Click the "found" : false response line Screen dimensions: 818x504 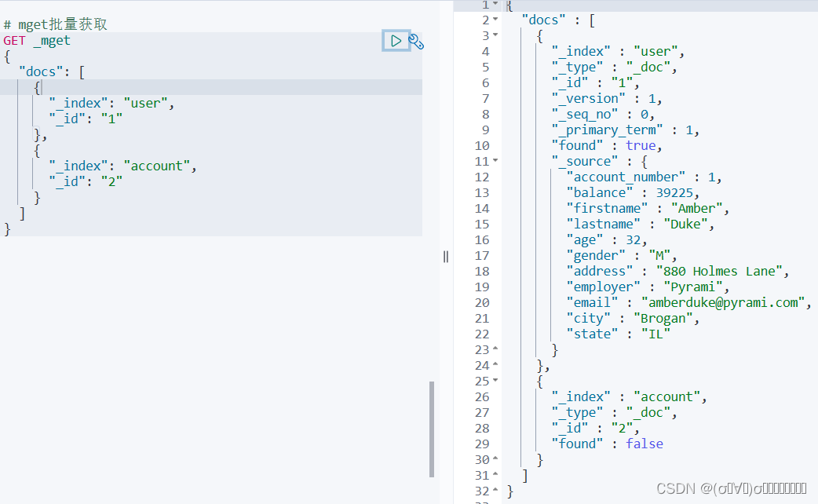click(608, 444)
